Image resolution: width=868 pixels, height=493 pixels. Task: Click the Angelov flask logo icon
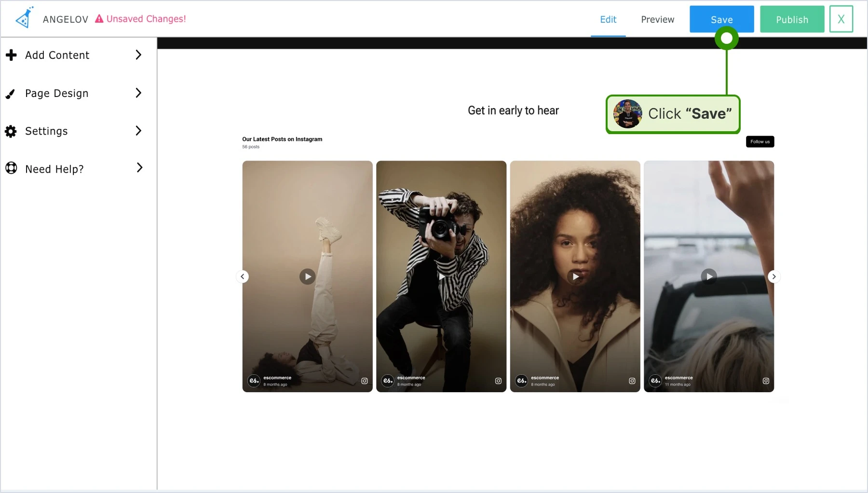24,18
